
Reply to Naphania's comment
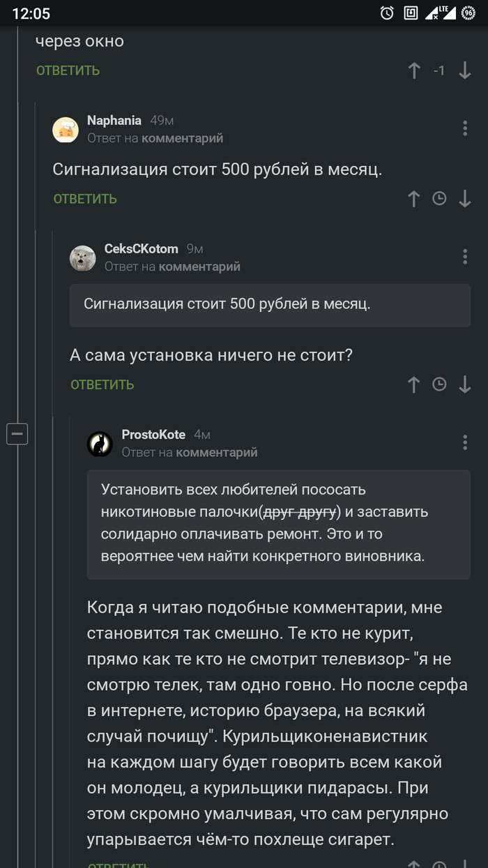pos(85,199)
